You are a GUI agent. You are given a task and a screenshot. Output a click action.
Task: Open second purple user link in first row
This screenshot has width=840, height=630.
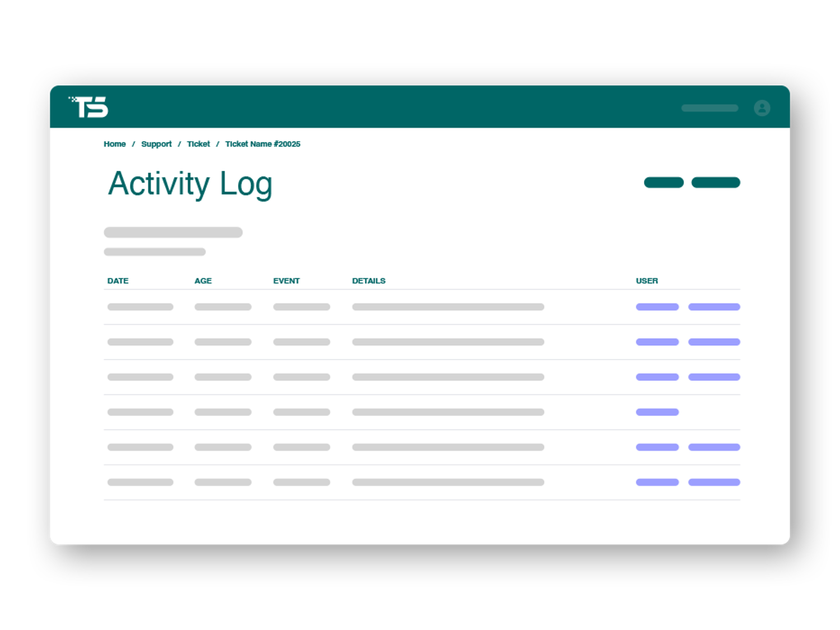[713, 307]
